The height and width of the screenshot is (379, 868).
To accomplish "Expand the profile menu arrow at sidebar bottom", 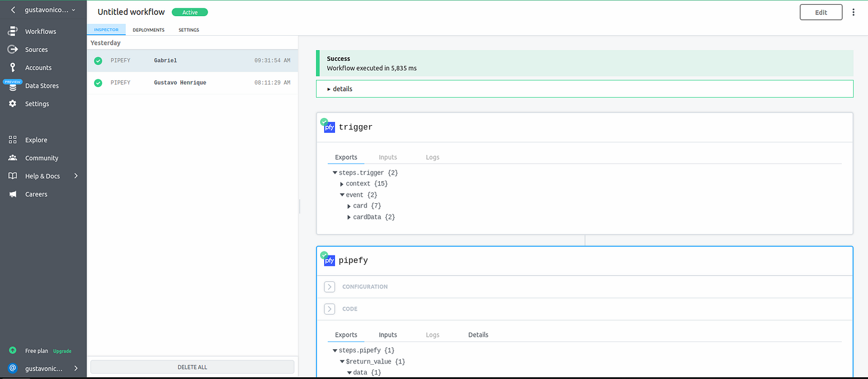I will tap(76, 368).
